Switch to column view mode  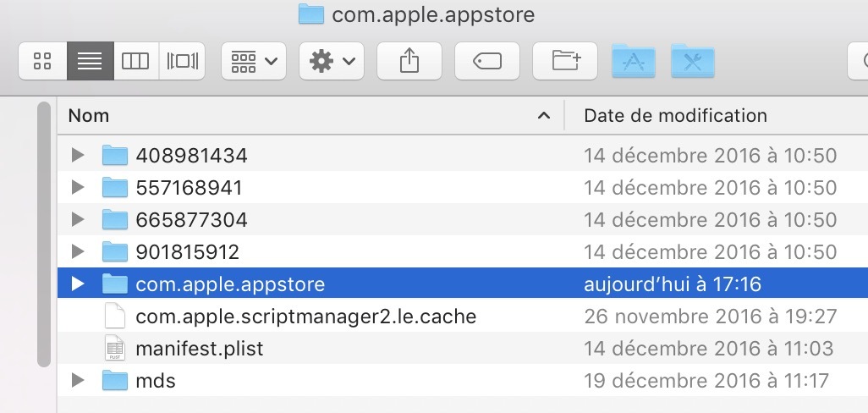[x=136, y=61]
